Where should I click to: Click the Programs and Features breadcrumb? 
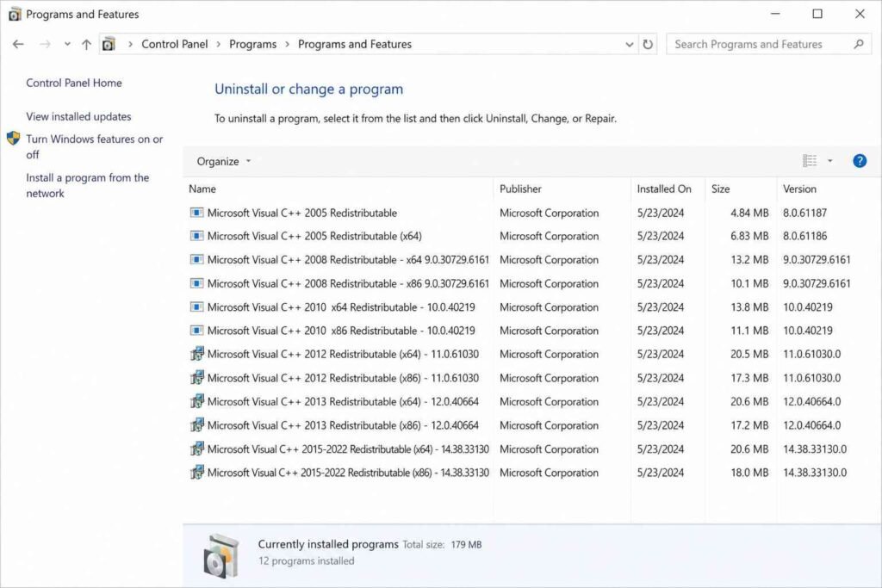[354, 45]
